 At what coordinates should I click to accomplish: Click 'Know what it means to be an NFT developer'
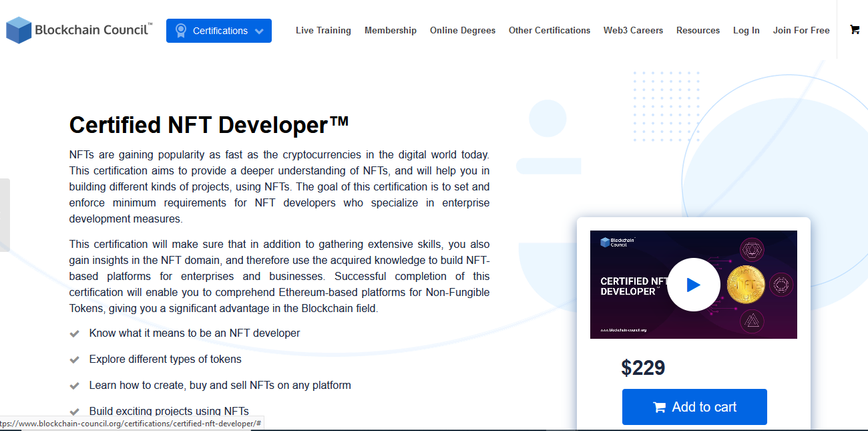(x=195, y=333)
